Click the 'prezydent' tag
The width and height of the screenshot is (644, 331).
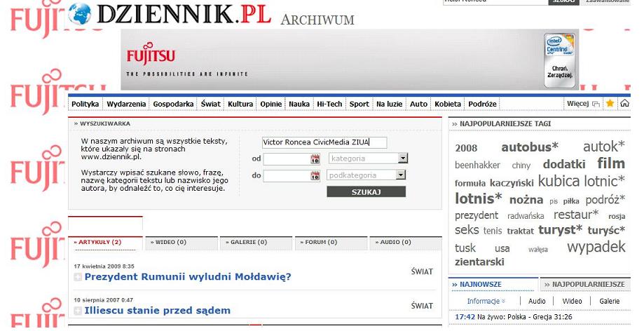coord(477,216)
